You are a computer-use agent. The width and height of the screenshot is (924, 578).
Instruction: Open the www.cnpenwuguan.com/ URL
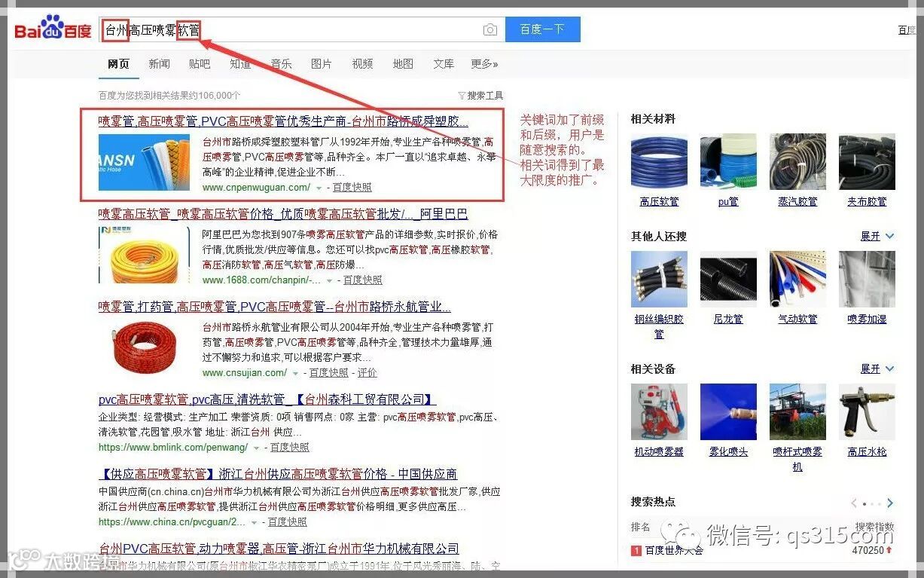(256, 188)
